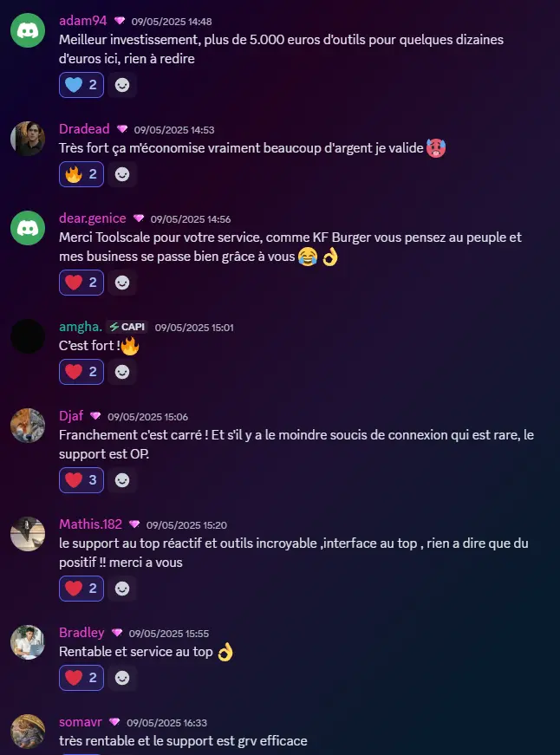Click dear.genice's green Discord avatar
560x755 pixels.
[x=28, y=228]
